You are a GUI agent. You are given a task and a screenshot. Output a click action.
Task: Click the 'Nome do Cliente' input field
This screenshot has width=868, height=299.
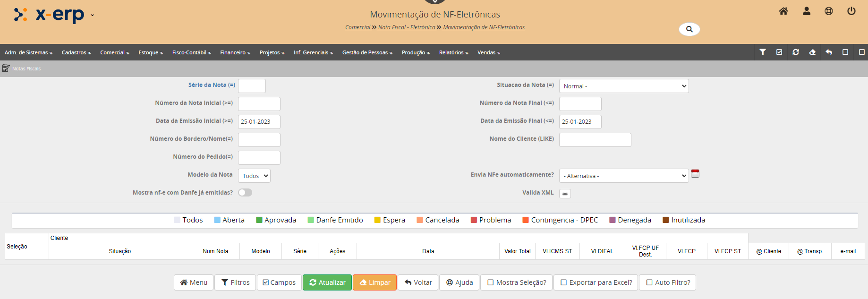click(595, 140)
